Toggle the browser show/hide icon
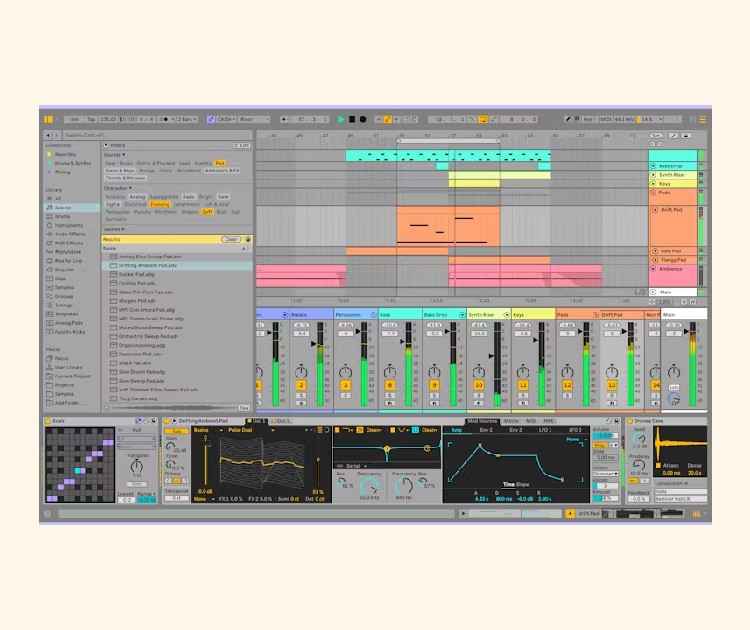The image size is (750, 630). click(x=48, y=119)
